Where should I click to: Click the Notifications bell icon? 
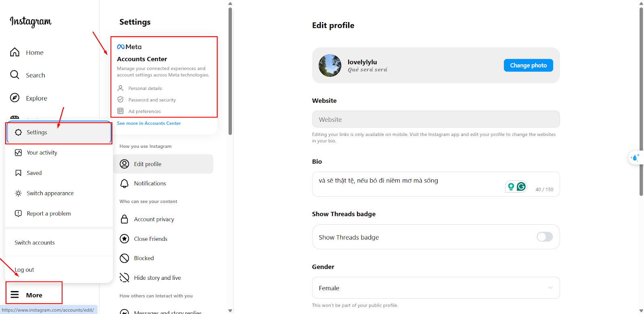pyautogui.click(x=125, y=183)
